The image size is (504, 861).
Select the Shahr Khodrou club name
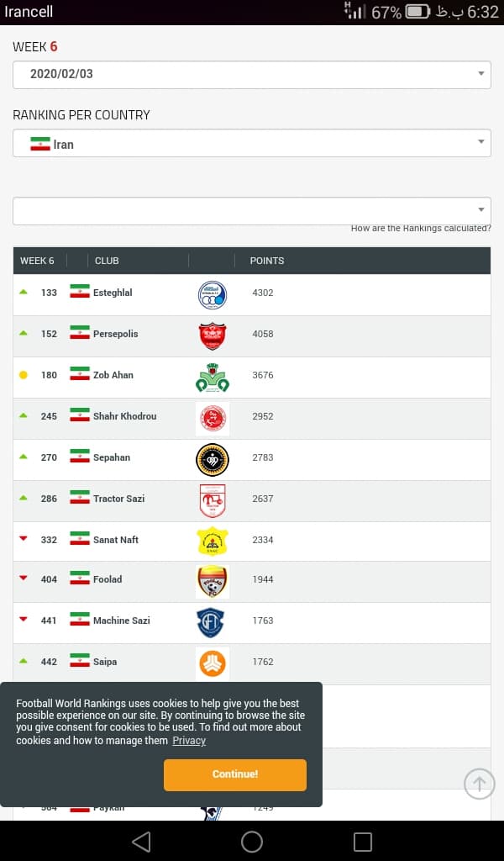124,416
